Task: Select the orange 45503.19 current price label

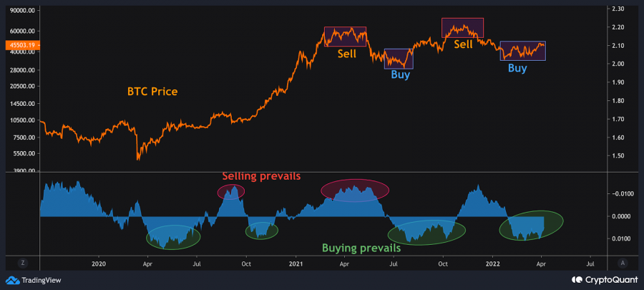Action: (22, 45)
